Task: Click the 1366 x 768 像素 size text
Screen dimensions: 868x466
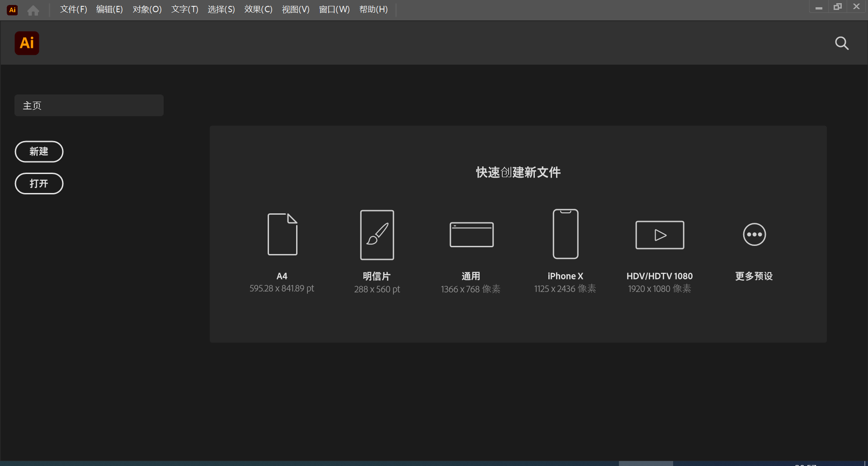Action: coord(471,289)
